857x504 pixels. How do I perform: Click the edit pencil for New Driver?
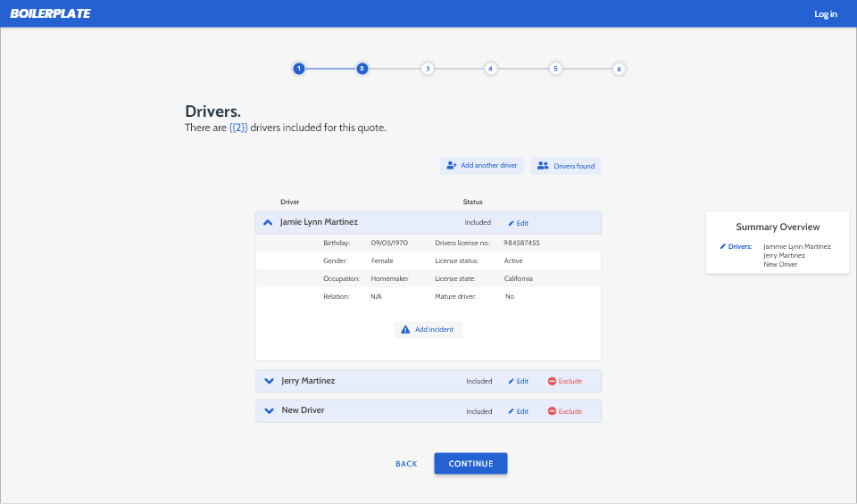coord(512,412)
